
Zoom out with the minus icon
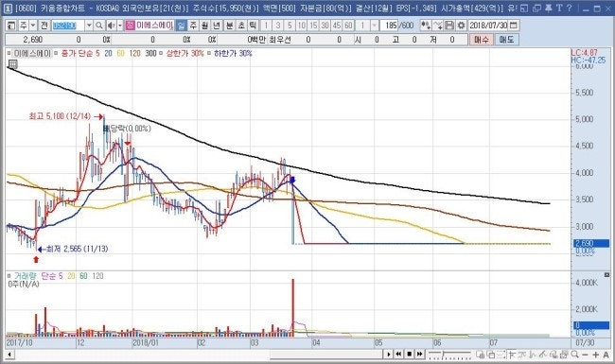tap(585, 355)
